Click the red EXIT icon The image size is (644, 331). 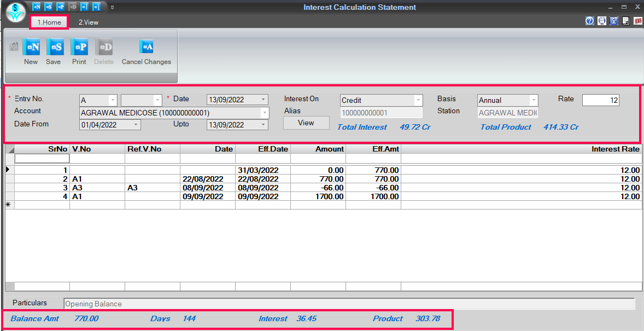tap(638, 21)
